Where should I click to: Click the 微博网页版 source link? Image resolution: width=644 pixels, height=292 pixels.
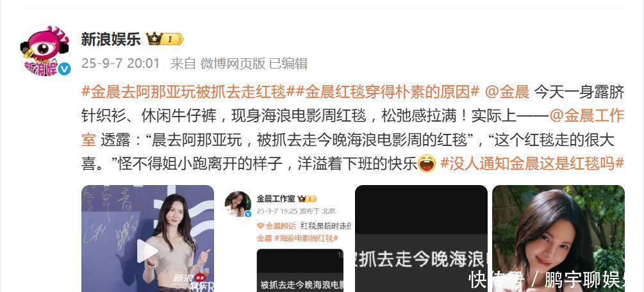click(233, 63)
